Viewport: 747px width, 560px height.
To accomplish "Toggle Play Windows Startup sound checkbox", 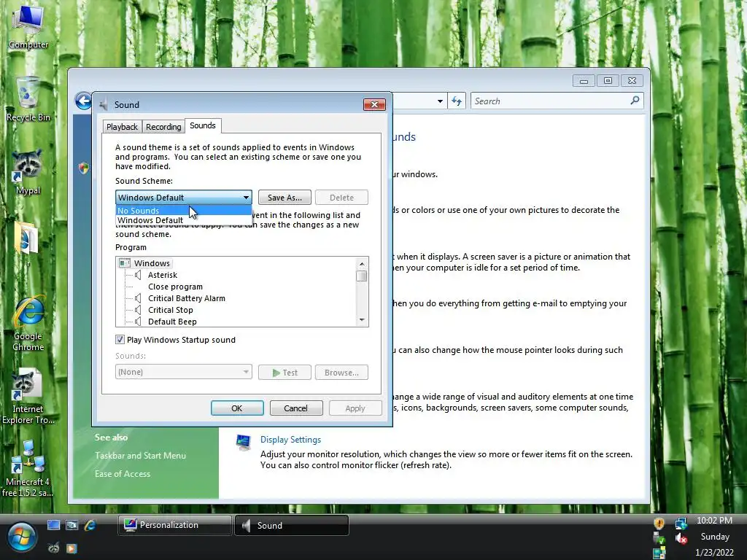I will (120, 340).
